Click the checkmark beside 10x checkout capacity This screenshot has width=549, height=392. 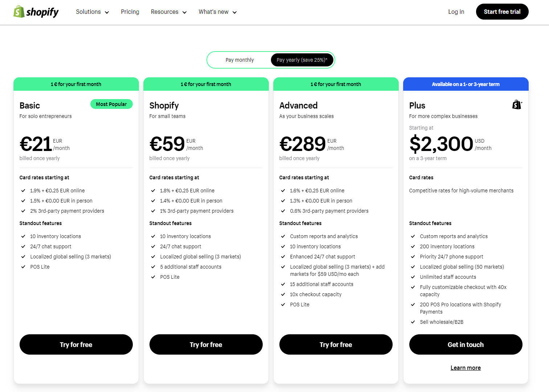283,294
